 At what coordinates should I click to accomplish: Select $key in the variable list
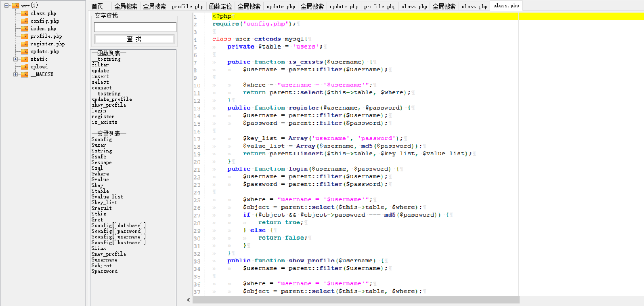pyautogui.click(x=98, y=185)
